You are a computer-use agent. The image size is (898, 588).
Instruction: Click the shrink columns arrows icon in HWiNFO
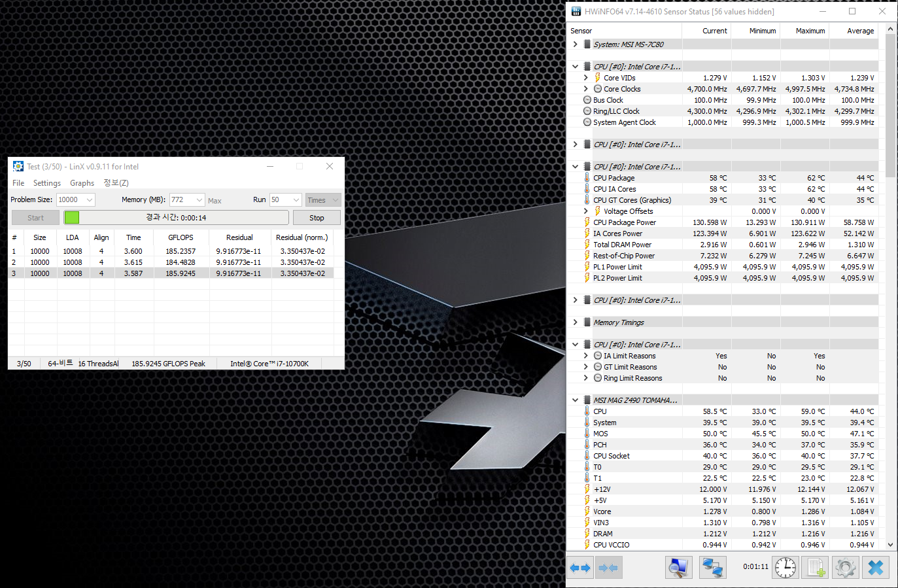(608, 568)
